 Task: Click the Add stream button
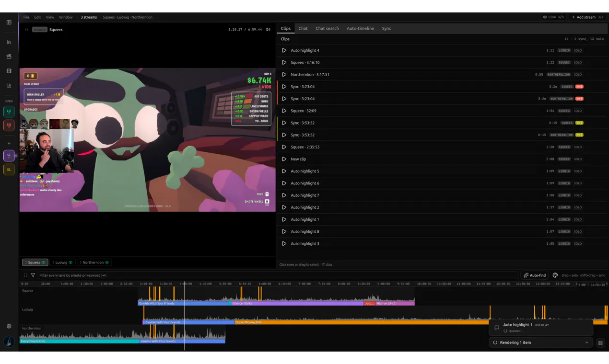coord(587,17)
